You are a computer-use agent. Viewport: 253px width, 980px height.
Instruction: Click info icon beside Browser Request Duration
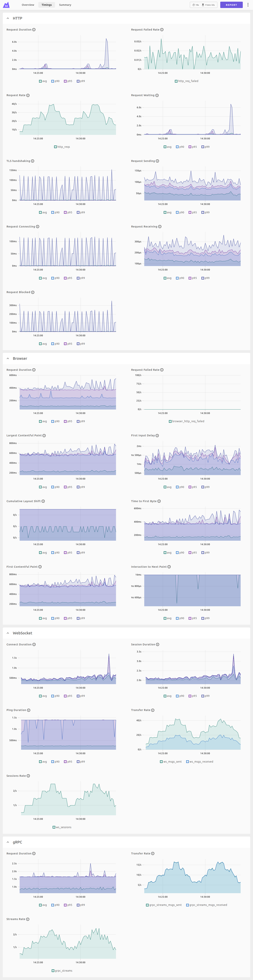(34, 370)
